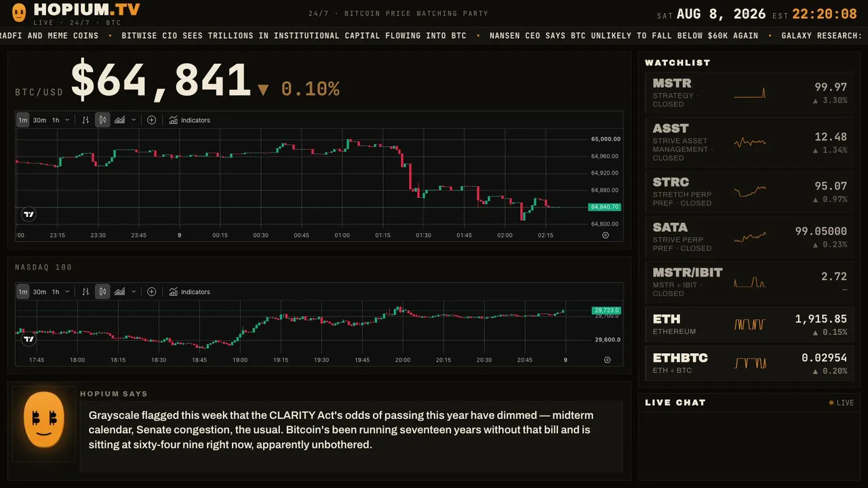Click ASST sparkline mini chart
The image size is (868, 488).
click(x=750, y=142)
